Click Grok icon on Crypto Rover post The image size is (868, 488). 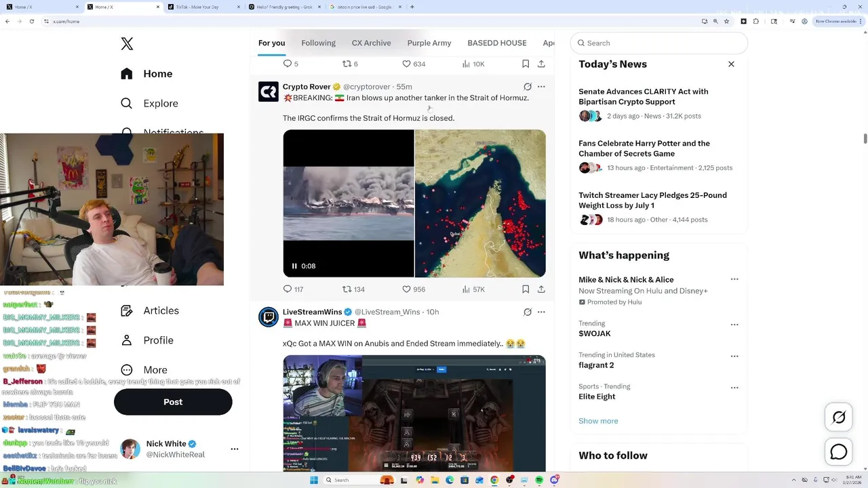click(528, 87)
